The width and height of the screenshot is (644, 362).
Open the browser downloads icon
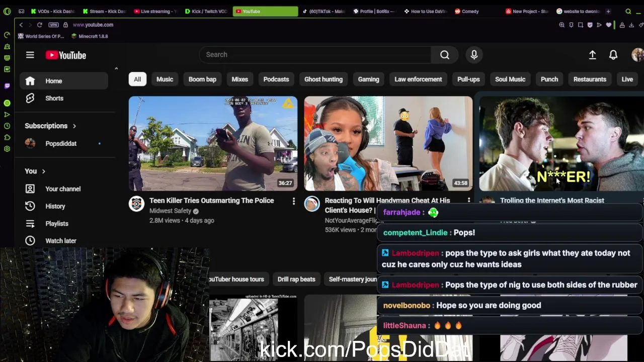(631, 25)
